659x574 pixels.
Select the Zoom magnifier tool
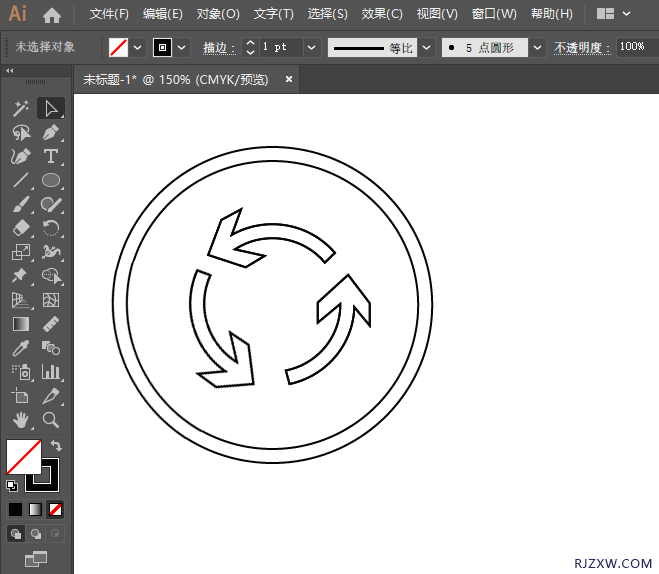coord(51,420)
